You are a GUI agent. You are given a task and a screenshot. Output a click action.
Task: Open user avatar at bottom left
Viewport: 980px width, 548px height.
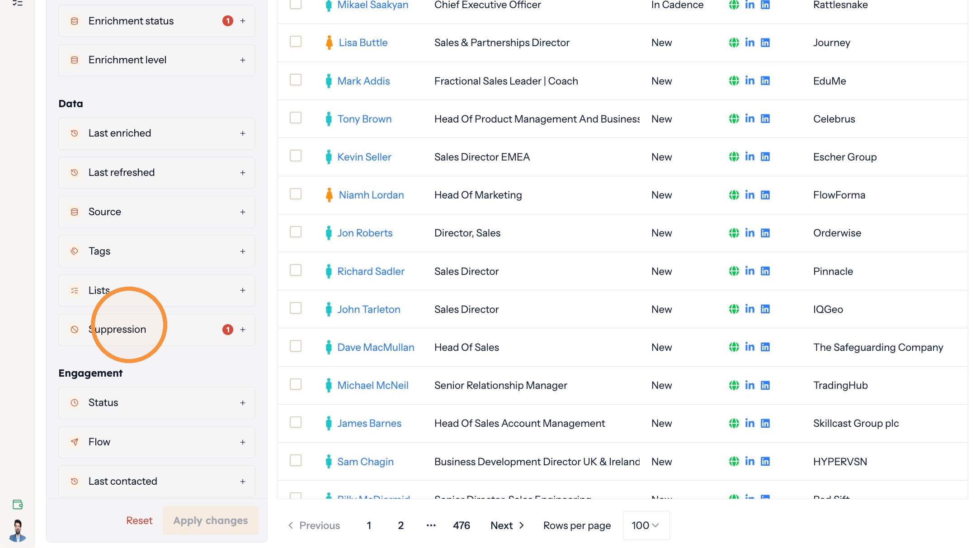tap(18, 530)
